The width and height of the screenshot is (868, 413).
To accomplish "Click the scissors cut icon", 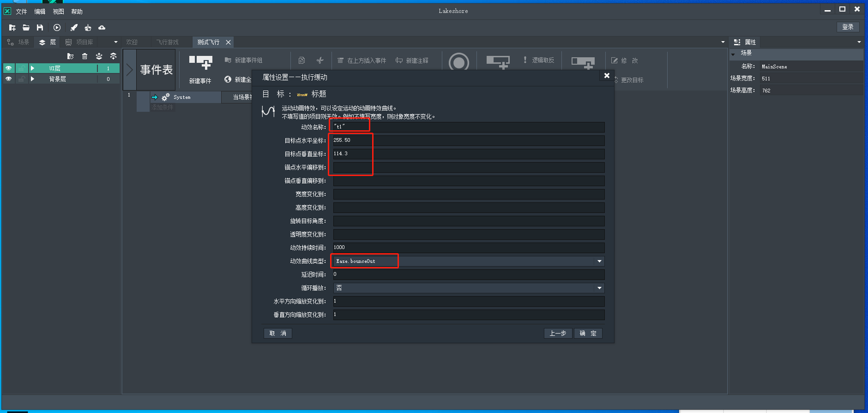I will pyautogui.click(x=320, y=61).
